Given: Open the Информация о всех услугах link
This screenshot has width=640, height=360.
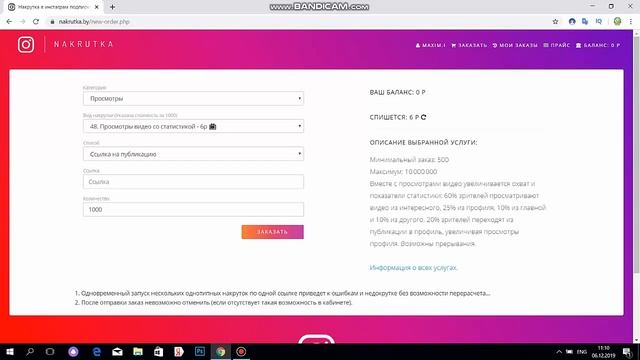Looking at the screenshot, I should coord(413,268).
